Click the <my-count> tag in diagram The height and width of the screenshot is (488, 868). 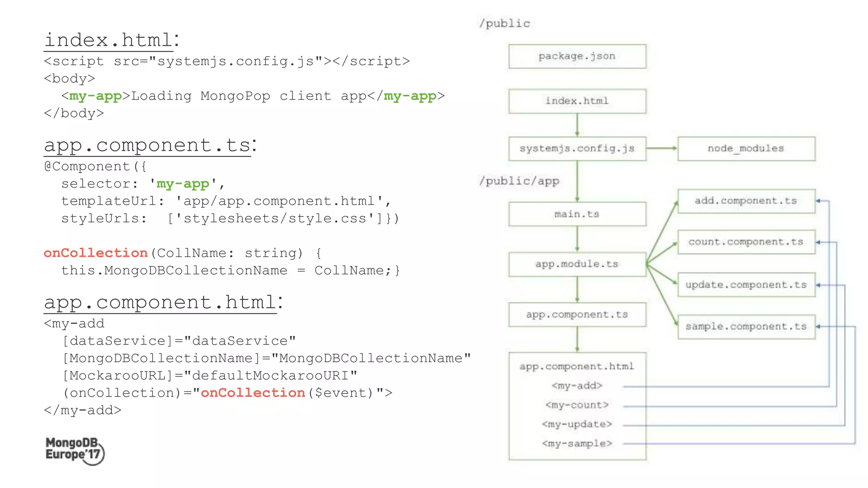click(577, 405)
